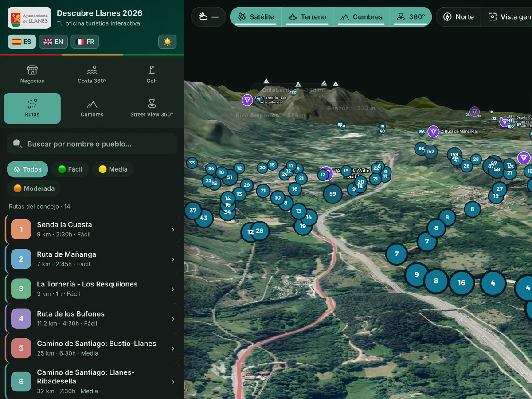Click the Ayuntamiento de Llanes logo

pos(29,18)
